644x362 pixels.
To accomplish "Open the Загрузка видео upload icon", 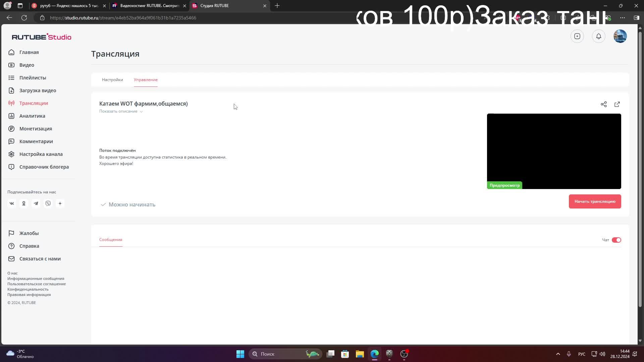I will pyautogui.click(x=11, y=90).
